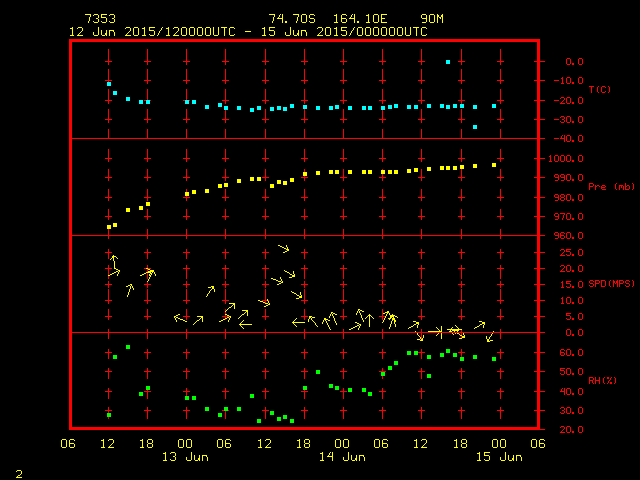Select the horizontal white wind arrow
Viewport: 640px width, 480px height.
click(x=435, y=331)
